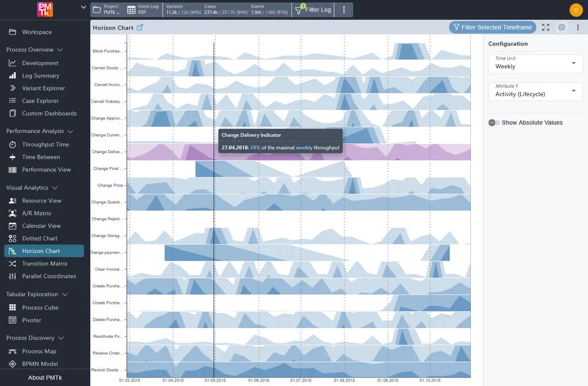The height and width of the screenshot is (386, 588).
Task: Open the Event Log P2P selector
Action: [143, 9]
